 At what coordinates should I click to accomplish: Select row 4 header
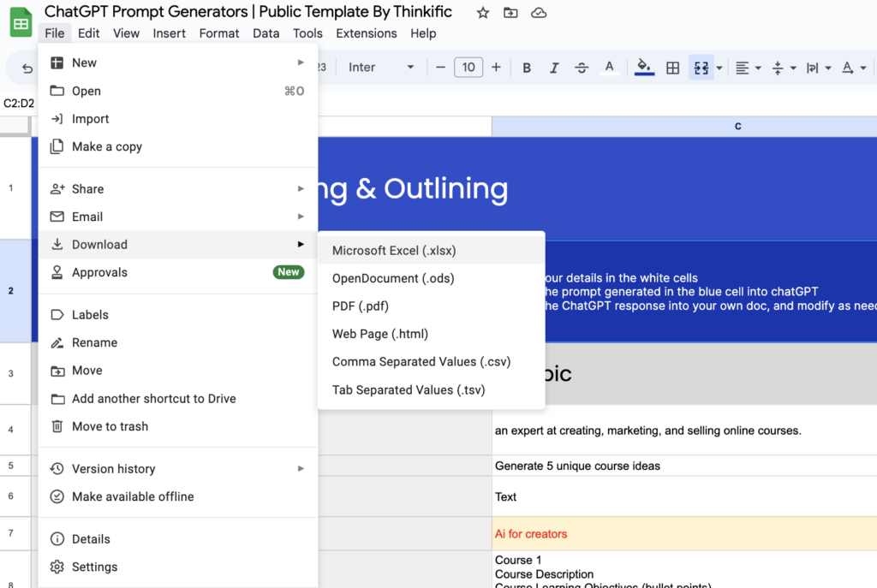point(15,430)
